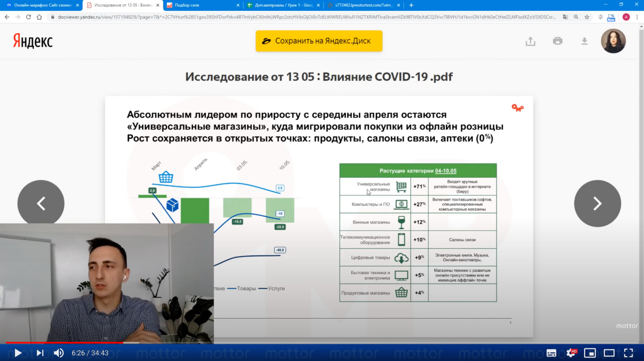Click the translate page icon

coord(565,17)
